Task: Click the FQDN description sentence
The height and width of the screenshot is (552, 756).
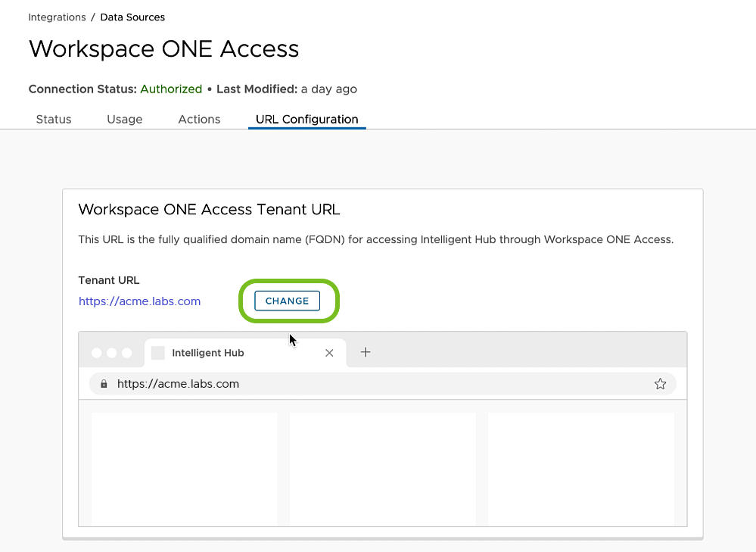Action: click(376, 240)
